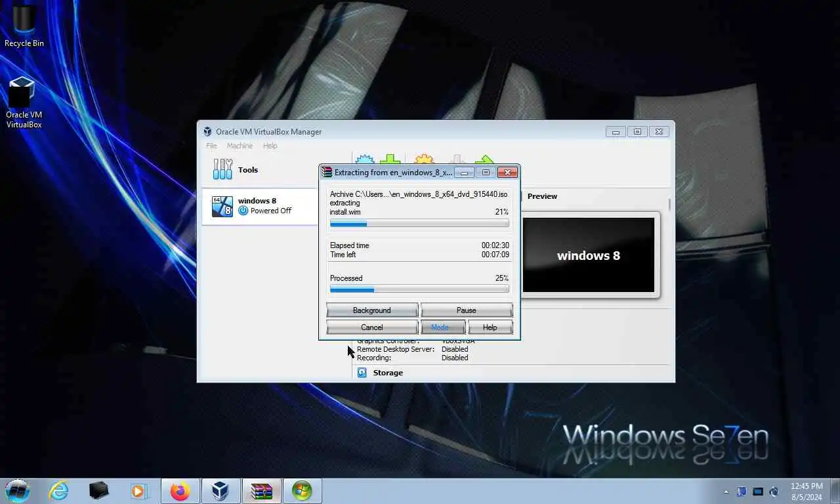
Task: Switch to WinRAR taskbar button
Action: click(261, 491)
